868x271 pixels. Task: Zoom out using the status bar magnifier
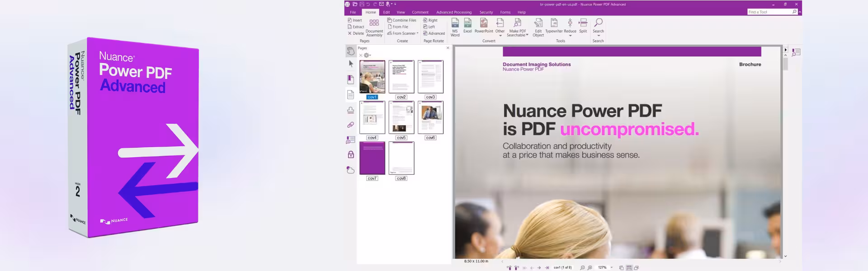pos(582,268)
